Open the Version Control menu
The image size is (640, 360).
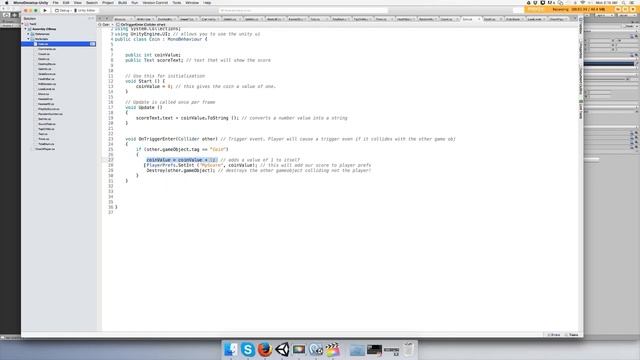[155, 2]
